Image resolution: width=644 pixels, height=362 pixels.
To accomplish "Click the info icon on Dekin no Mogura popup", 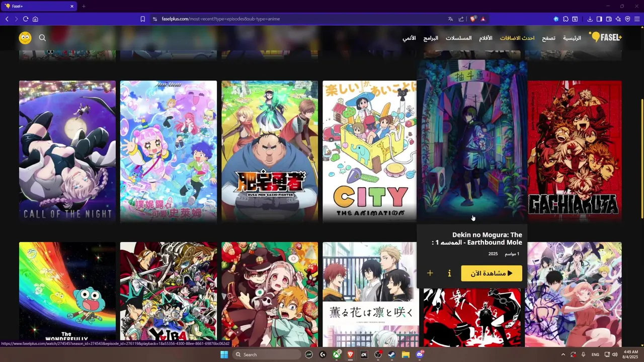I will point(449,273).
